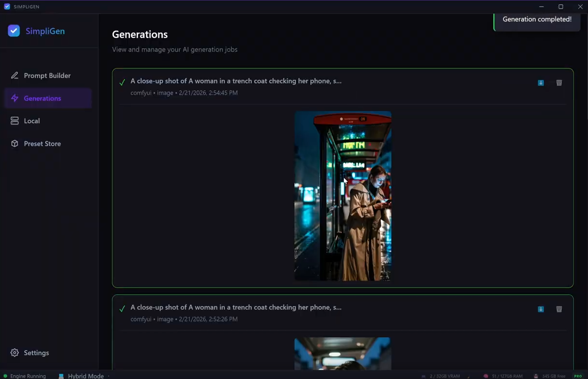Maximize the SimpliGen window
Viewport: 588px width, 379px height.
point(561,7)
